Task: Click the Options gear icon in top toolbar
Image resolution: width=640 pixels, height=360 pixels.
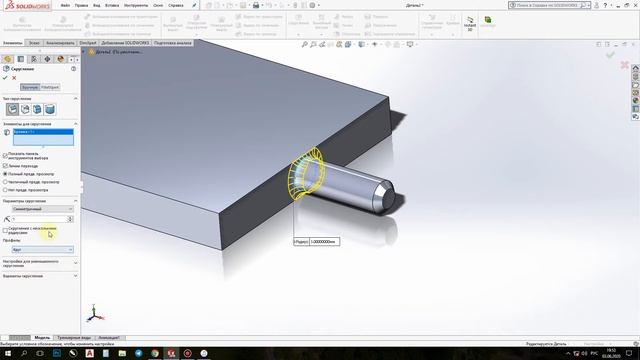Action: coord(312,5)
